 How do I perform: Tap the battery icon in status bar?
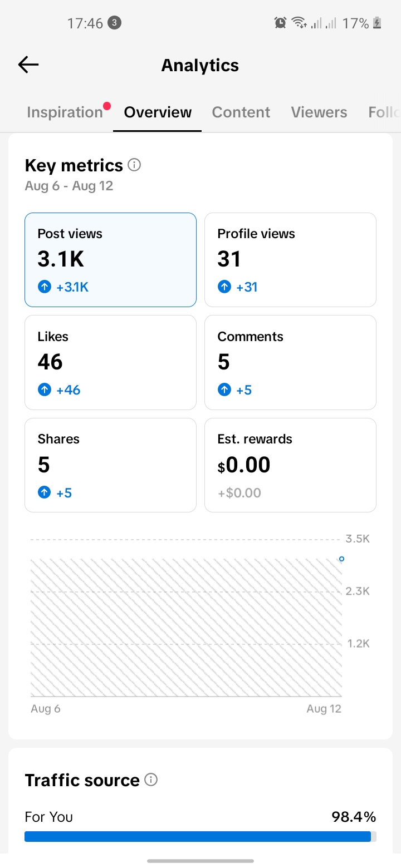click(x=377, y=23)
